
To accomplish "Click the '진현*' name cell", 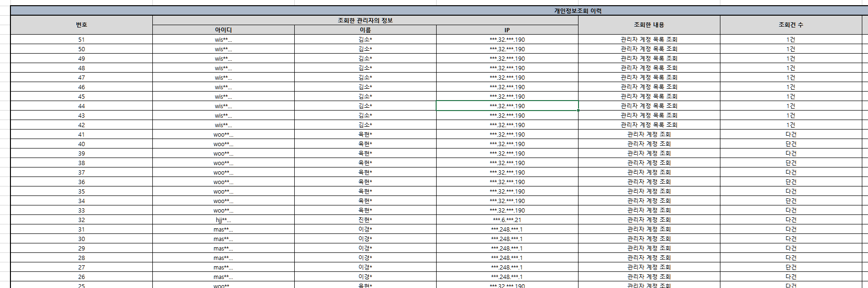I will pos(365,220).
